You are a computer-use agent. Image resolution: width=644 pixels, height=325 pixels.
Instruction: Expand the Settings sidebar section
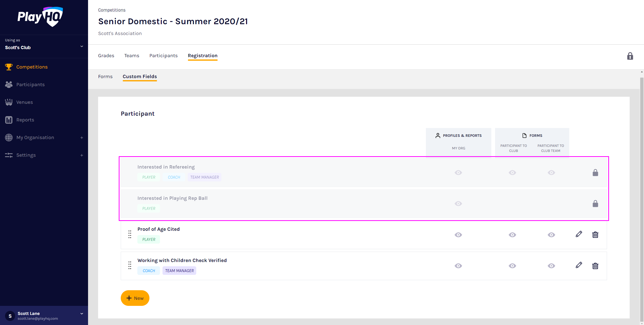82,155
